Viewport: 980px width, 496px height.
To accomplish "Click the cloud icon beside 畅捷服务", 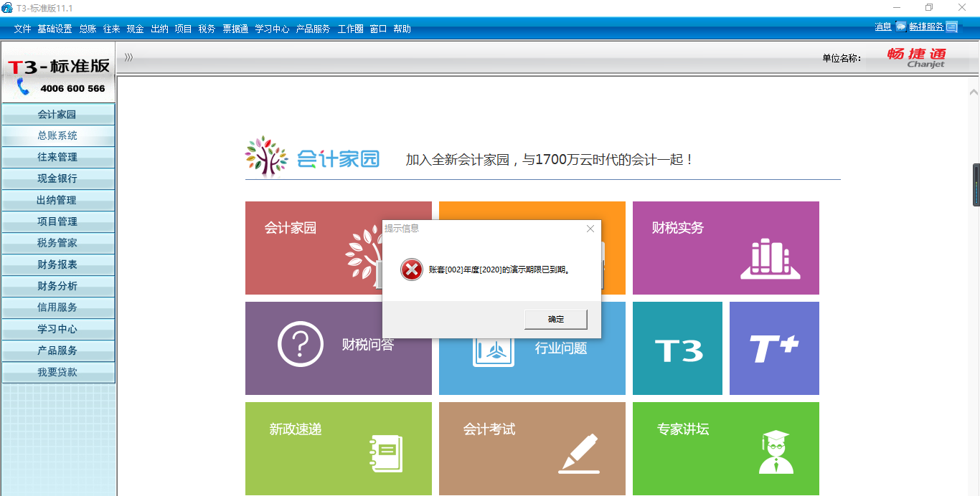I will pos(901,27).
